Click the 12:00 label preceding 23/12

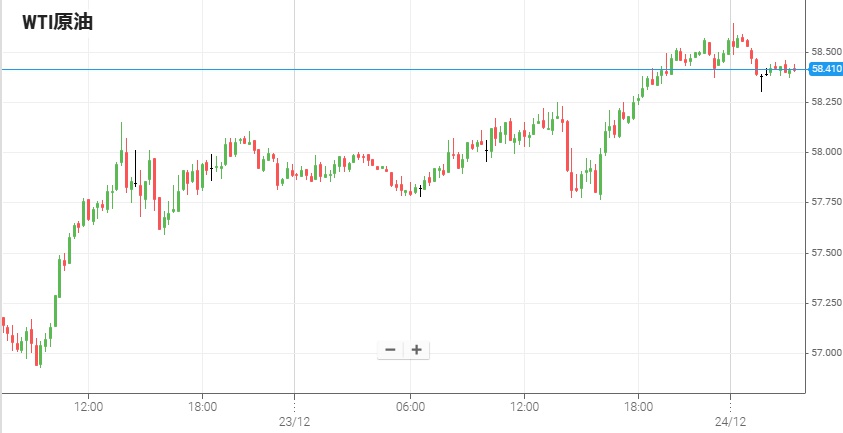click(89, 406)
